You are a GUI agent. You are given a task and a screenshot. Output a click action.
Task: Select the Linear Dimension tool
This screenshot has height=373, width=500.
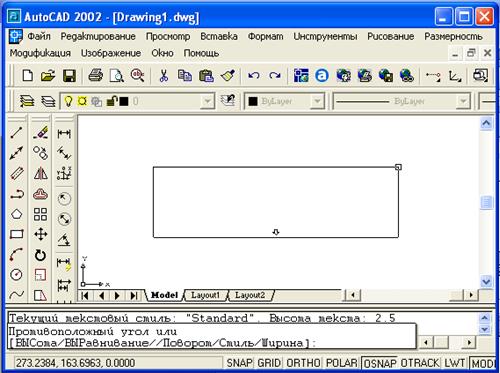[64, 133]
